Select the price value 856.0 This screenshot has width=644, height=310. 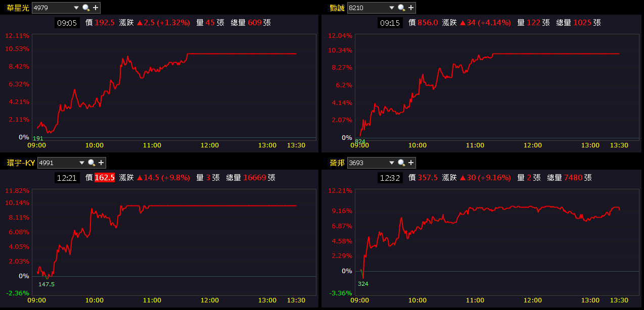tap(428, 23)
